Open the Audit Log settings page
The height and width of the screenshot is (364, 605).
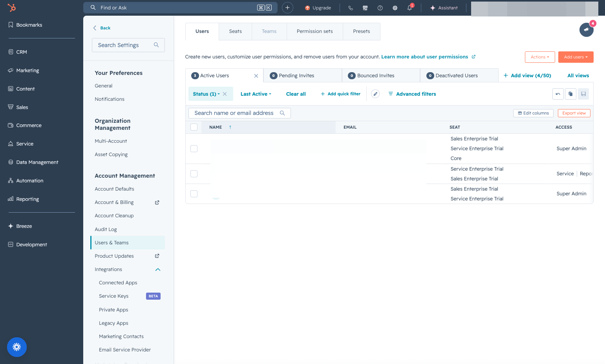click(106, 229)
